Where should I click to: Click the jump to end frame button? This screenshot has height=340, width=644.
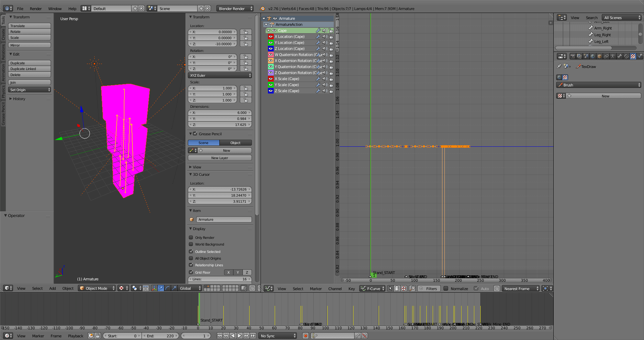coord(253,336)
